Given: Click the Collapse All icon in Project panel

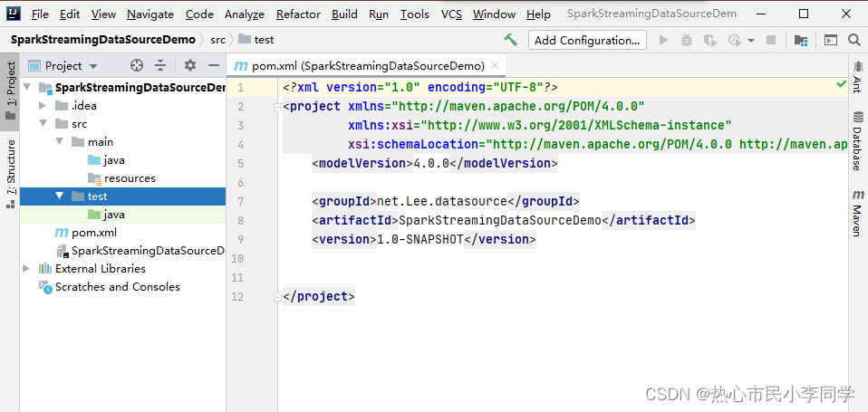Looking at the screenshot, I should pyautogui.click(x=160, y=66).
